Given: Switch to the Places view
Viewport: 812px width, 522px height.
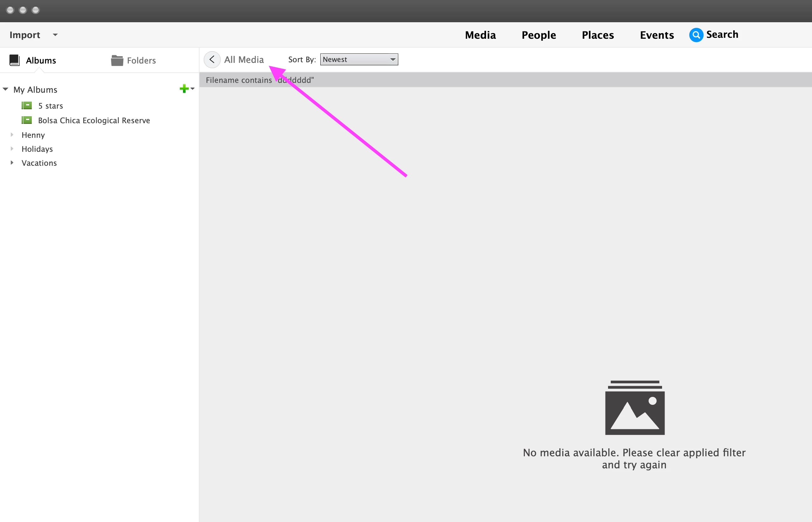Looking at the screenshot, I should 597,35.
